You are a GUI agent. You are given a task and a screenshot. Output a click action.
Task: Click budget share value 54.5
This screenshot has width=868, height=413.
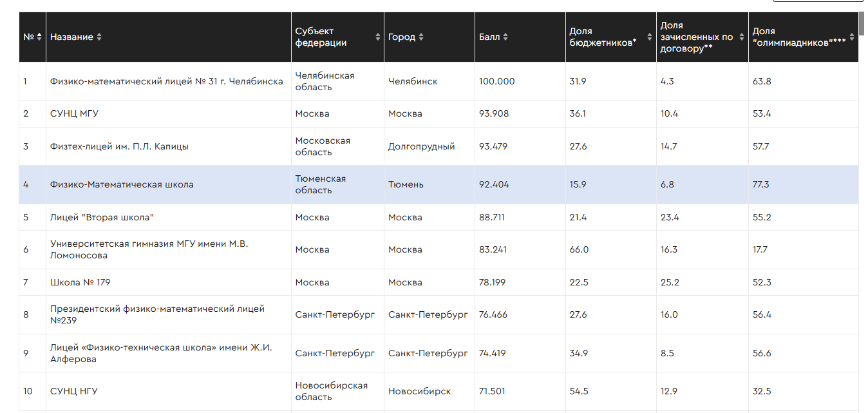coord(579,391)
